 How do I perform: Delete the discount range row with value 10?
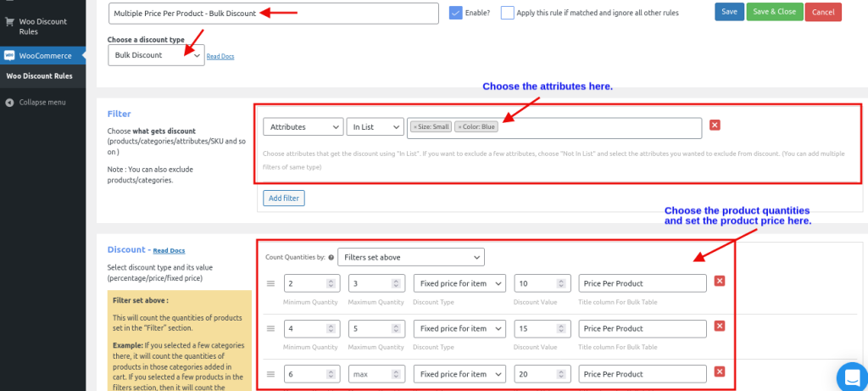coord(720,282)
